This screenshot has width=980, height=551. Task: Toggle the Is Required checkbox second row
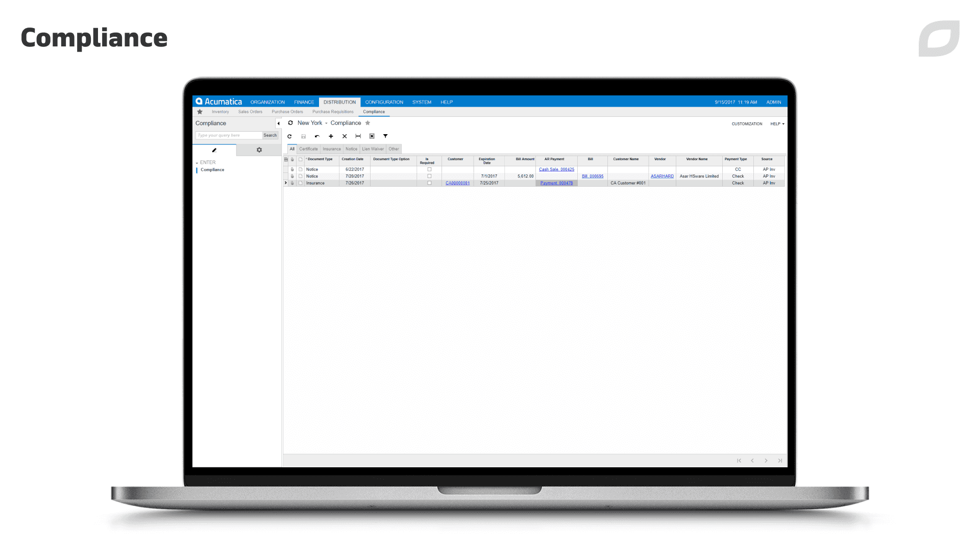tap(428, 176)
